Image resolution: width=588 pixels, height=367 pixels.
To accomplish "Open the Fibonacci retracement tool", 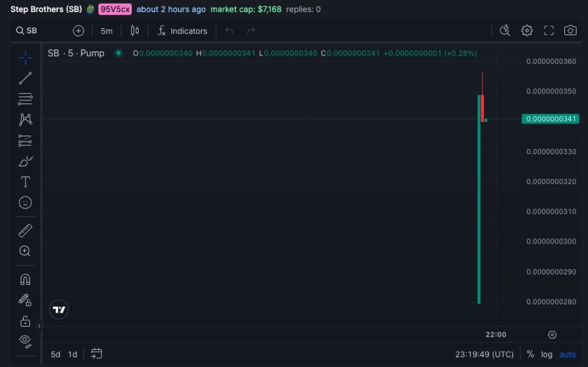I will 26,98.
